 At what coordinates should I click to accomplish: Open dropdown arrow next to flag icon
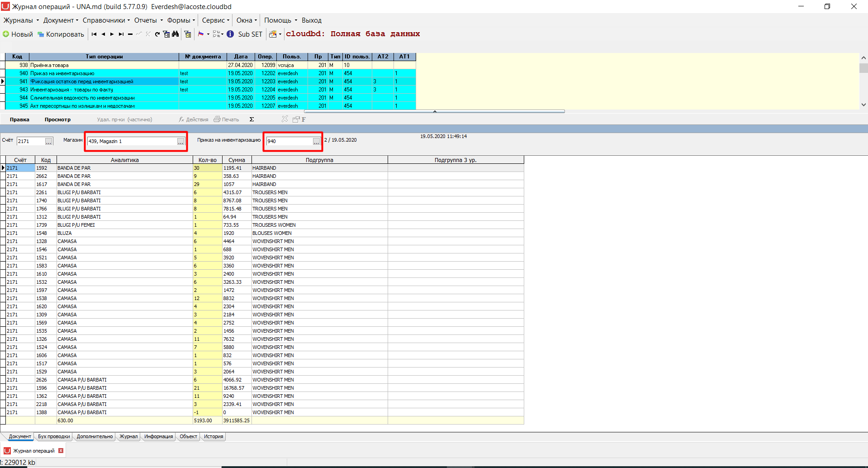(208, 34)
